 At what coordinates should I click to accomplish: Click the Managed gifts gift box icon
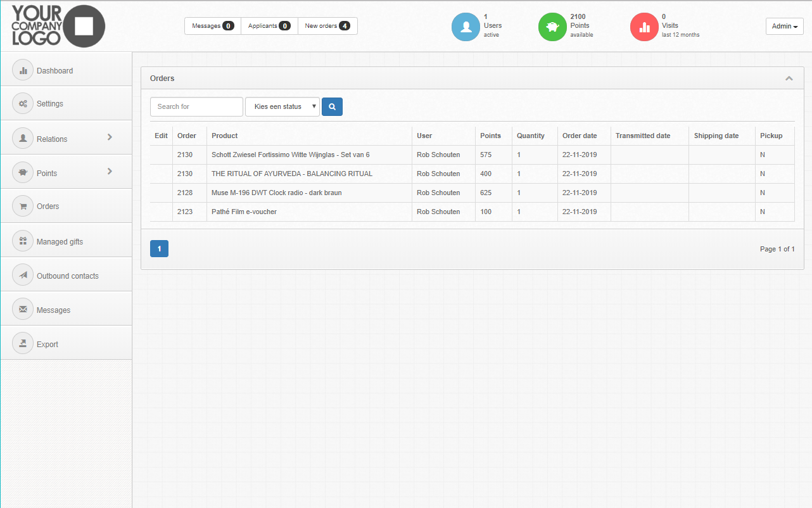pos(23,241)
